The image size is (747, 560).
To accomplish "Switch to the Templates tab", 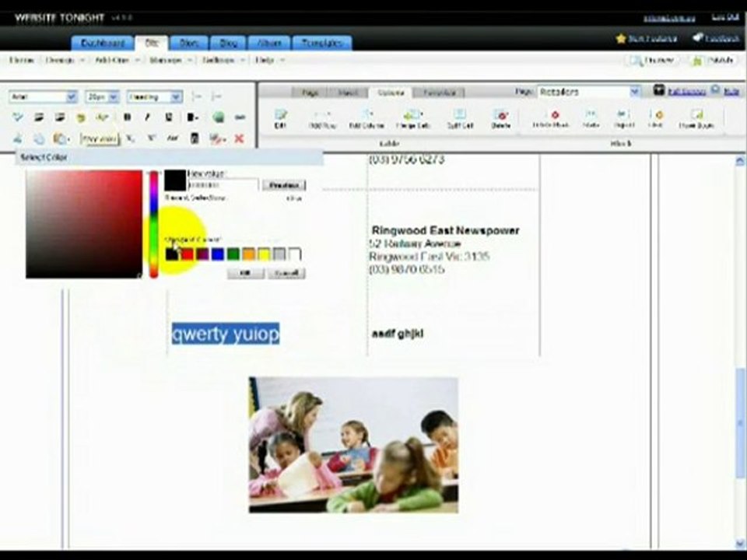I will click(x=322, y=43).
